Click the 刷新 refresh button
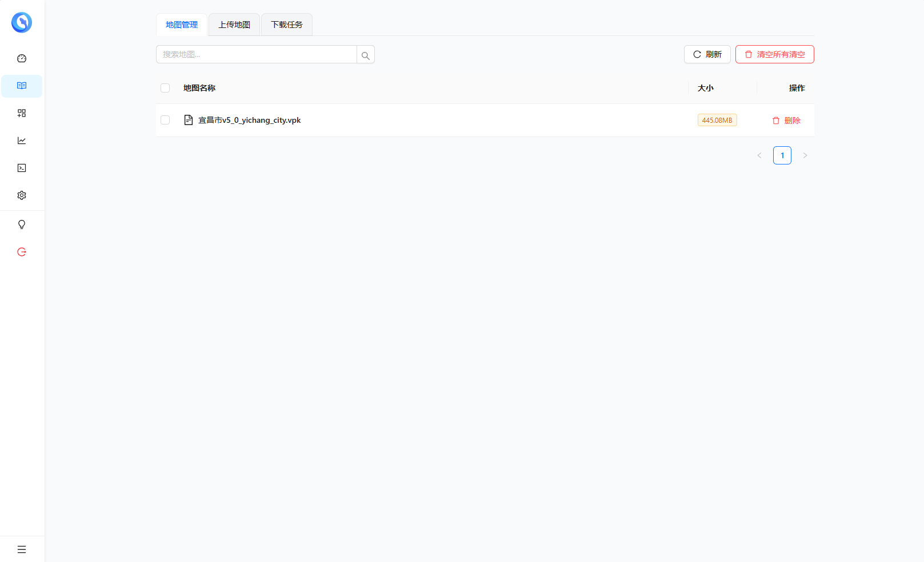This screenshot has height=562, width=924. point(707,54)
